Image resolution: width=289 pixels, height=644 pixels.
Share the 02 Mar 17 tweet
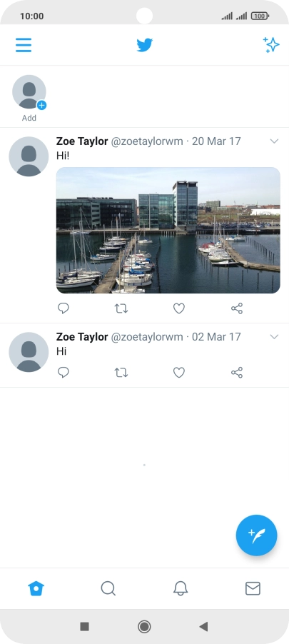237,373
